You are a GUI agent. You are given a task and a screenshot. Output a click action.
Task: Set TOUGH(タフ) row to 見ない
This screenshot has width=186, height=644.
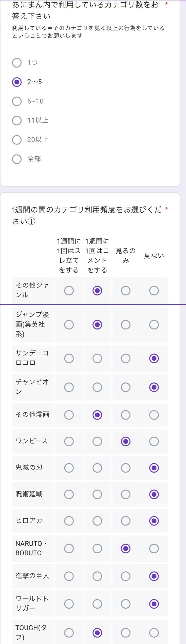[154, 633]
